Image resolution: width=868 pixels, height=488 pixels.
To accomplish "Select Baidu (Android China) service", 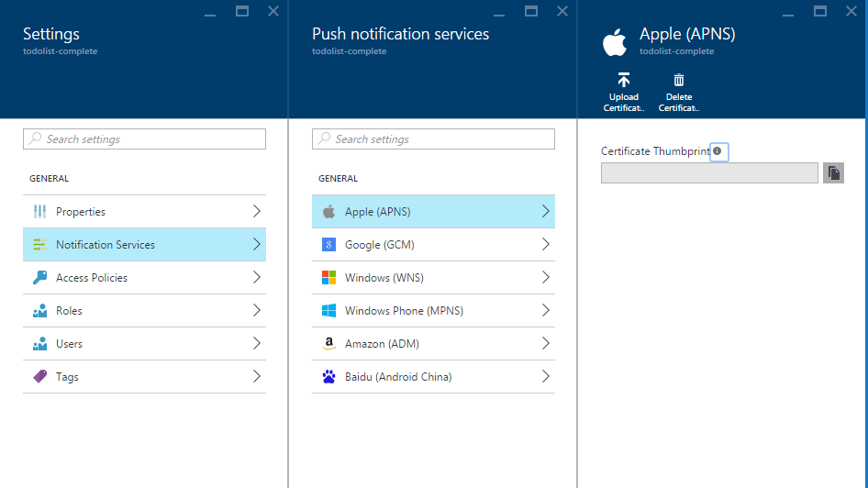I will pos(433,377).
